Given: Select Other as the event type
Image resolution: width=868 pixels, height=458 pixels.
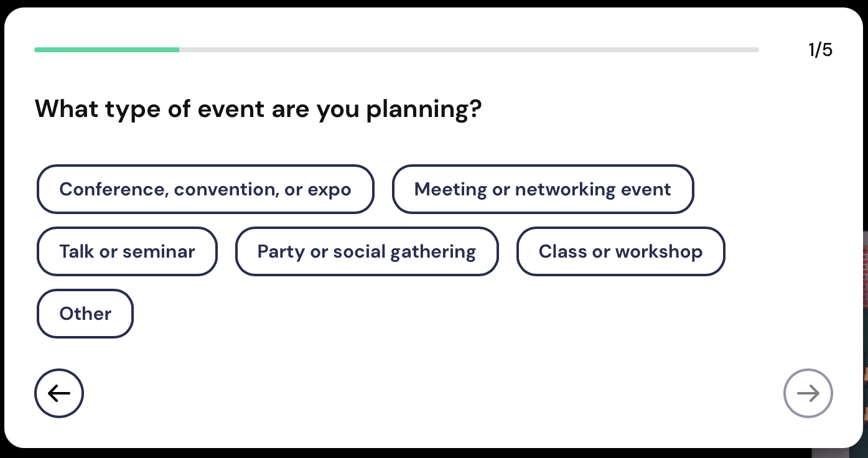Looking at the screenshot, I should pyautogui.click(x=85, y=314).
